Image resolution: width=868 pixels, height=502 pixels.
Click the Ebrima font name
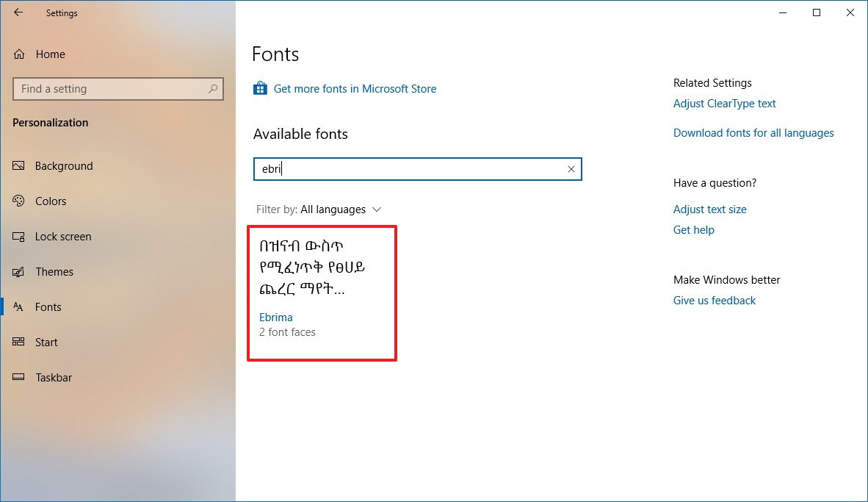click(275, 318)
